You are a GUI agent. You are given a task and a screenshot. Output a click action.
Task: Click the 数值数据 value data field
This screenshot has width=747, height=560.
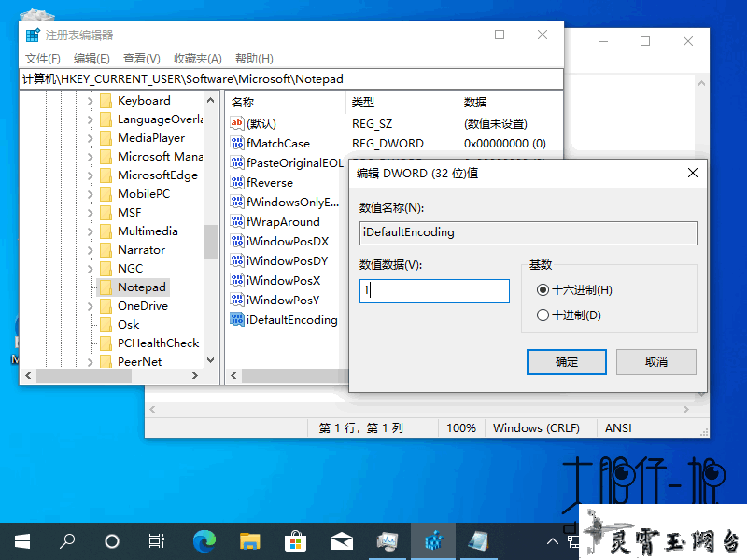click(434, 290)
